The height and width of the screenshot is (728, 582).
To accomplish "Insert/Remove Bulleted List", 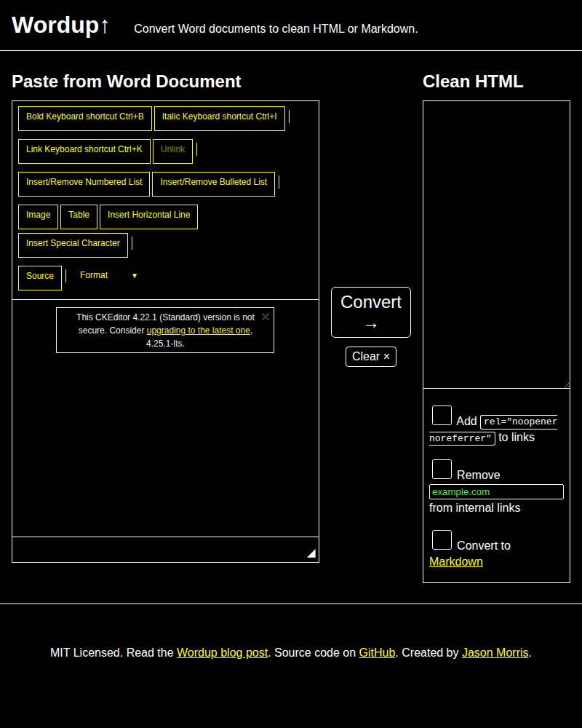I will (213, 183).
